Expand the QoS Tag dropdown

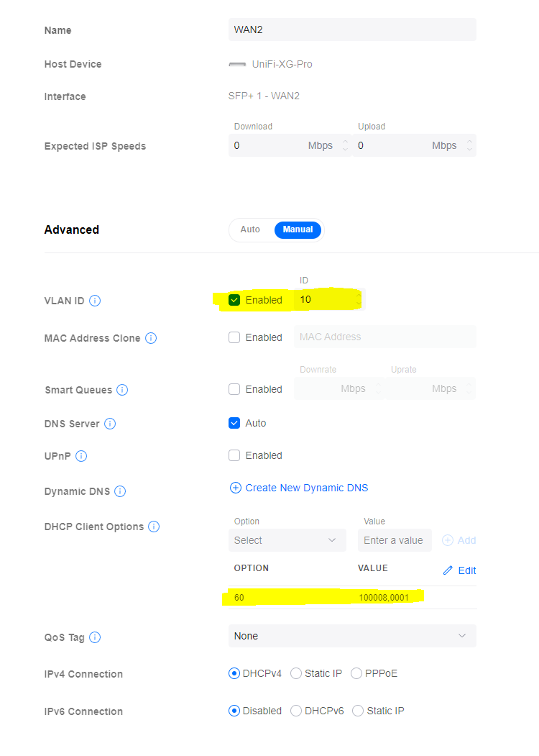(352, 636)
